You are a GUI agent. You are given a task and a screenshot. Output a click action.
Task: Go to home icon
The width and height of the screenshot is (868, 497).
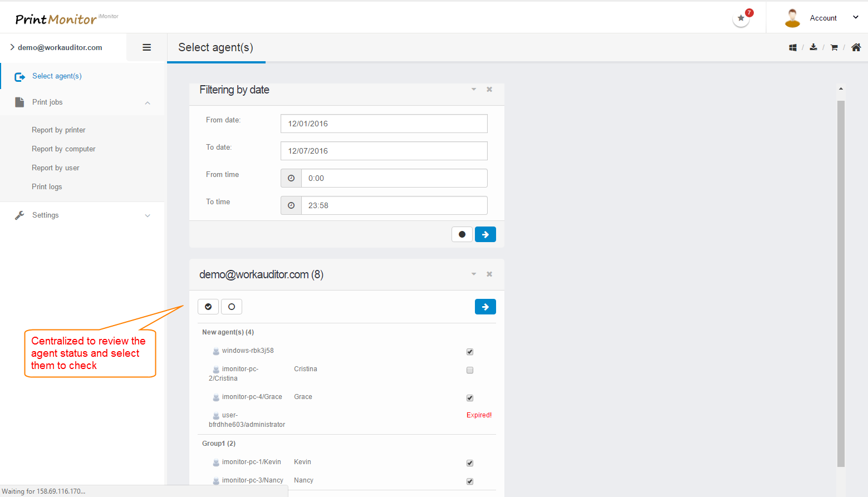point(856,47)
